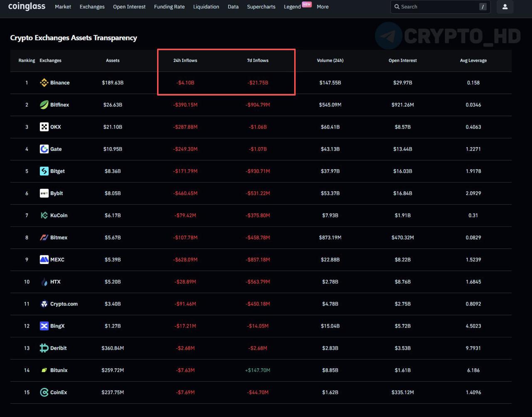The image size is (532, 417).
Task: Click the OKX logo icon
Action: coord(44,127)
